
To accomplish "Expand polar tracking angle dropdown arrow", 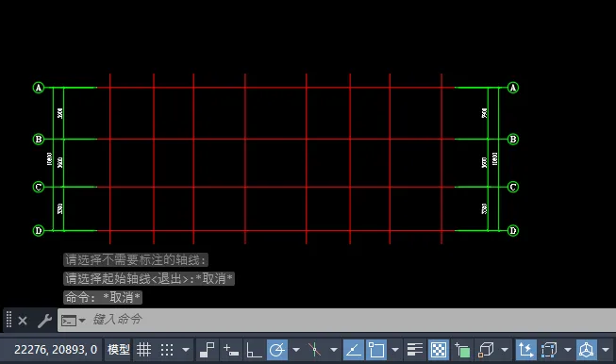I will coord(296,350).
